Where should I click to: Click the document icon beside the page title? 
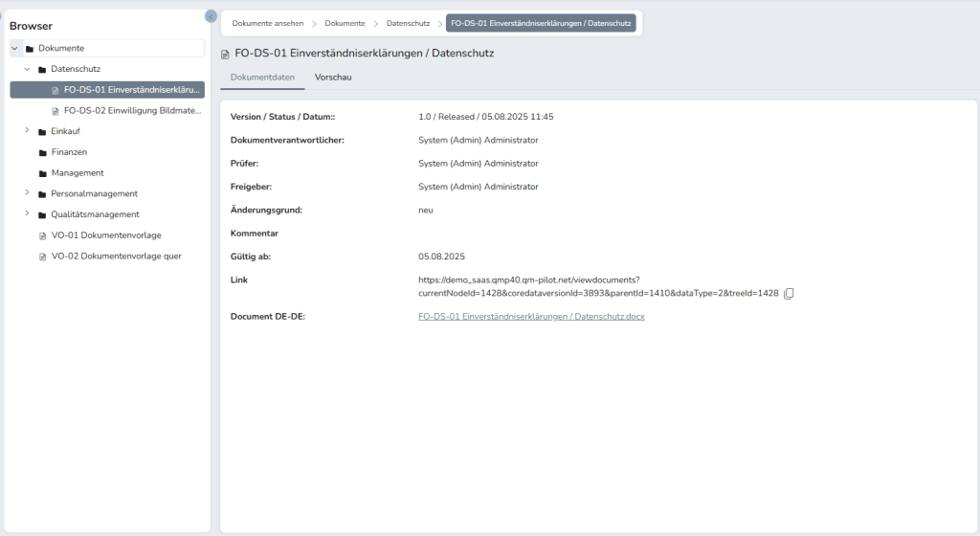226,55
